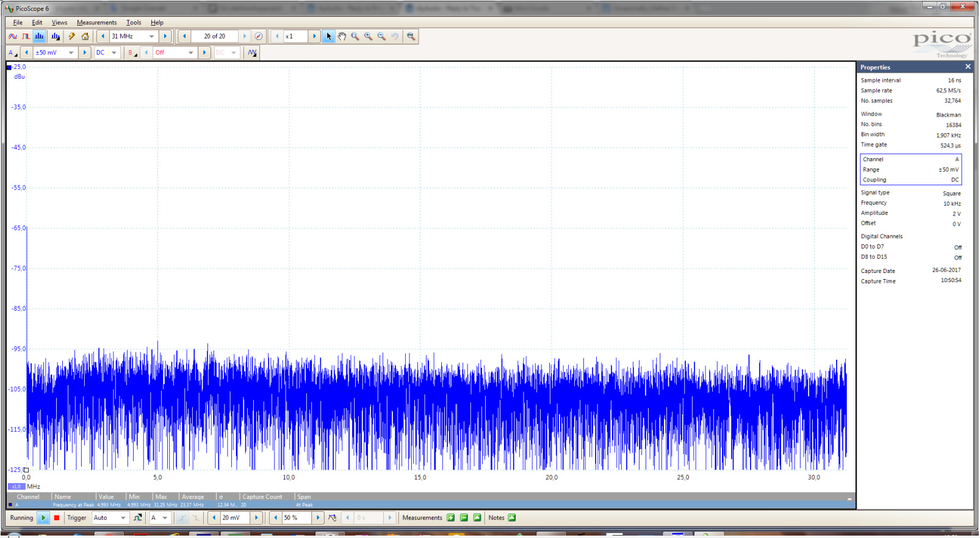This screenshot has width=980, height=538.
Task: Click the x1.0 axis scale button
Action: pos(16,487)
